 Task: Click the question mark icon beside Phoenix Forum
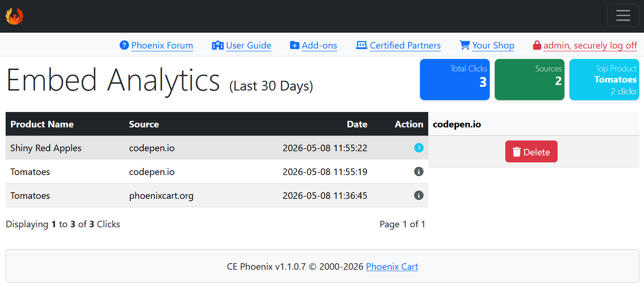[124, 45]
